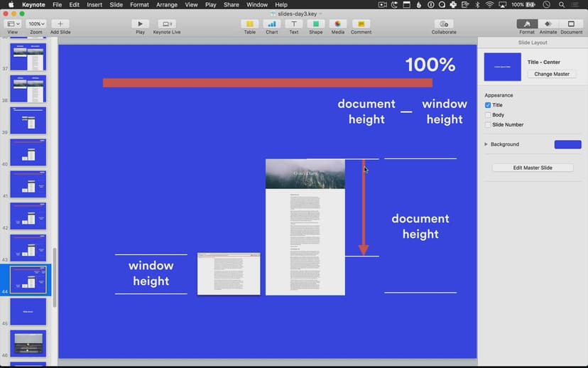Open the Insert menu
The image size is (588, 368).
pos(94,4)
